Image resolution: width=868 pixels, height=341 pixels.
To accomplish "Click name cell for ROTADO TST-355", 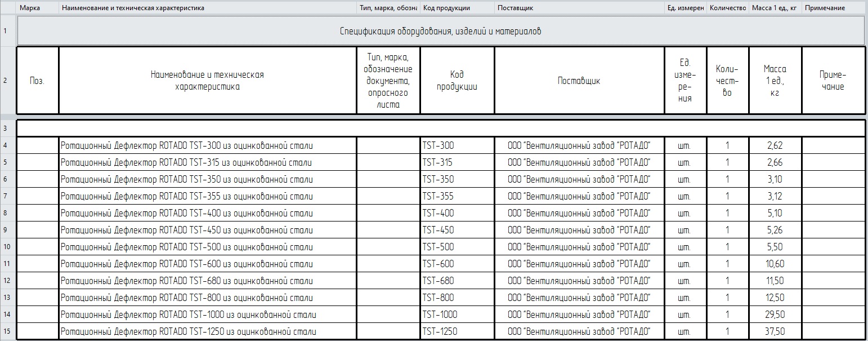I will tap(208, 196).
